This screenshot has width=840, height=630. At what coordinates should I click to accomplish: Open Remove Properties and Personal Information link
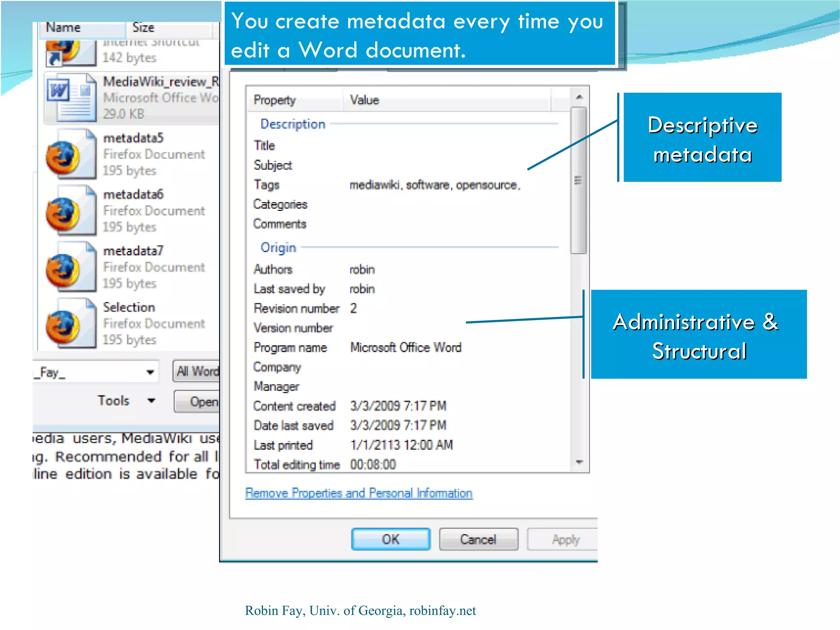359,493
